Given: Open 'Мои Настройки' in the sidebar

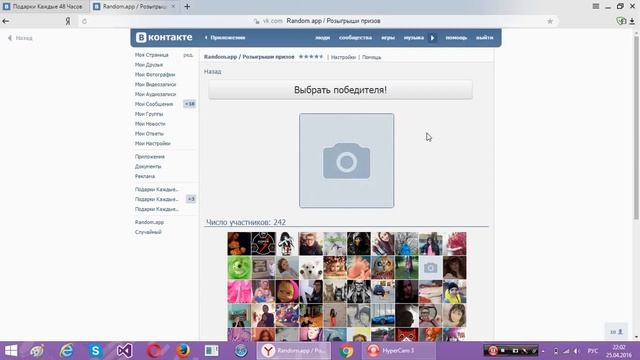Looking at the screenshot, I should point(152,143).
